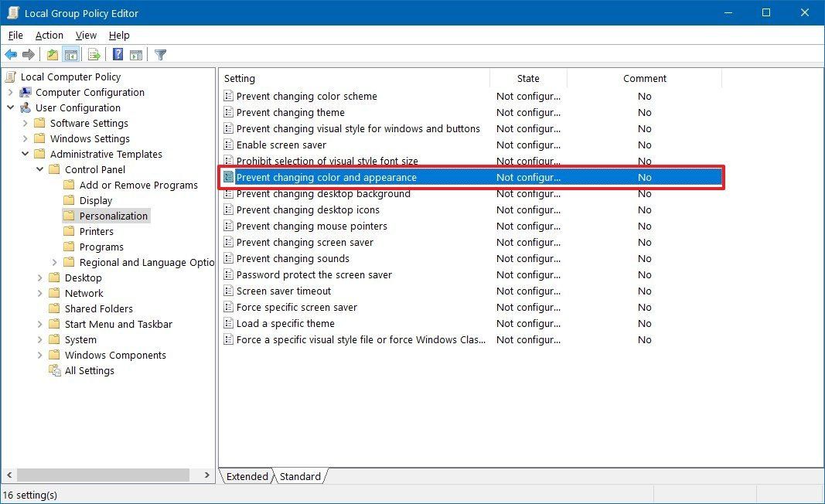Screen dimensions: 825x504
Task: Click the Export List toolbar icon
Action: (94, 54)
